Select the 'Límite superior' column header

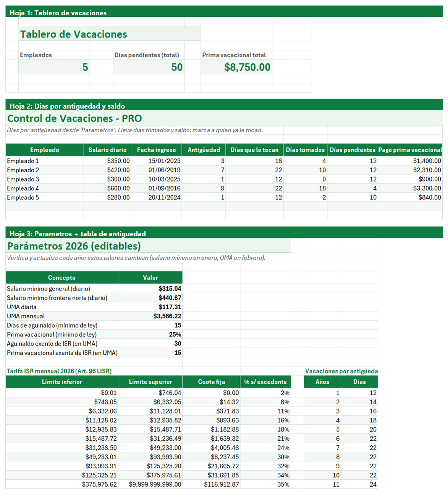[x=150, y=382]
